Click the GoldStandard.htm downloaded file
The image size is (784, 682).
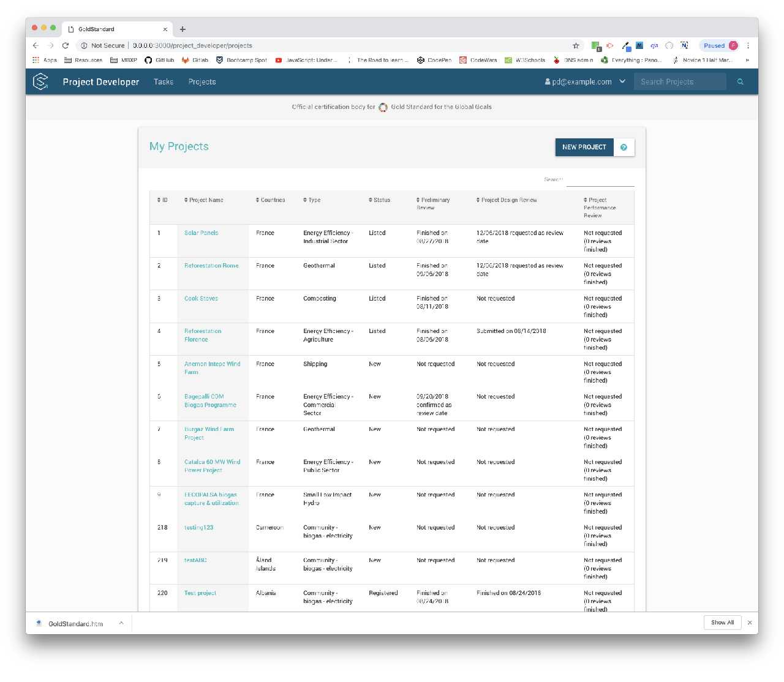pyautogui.click(x=75, y=624)
